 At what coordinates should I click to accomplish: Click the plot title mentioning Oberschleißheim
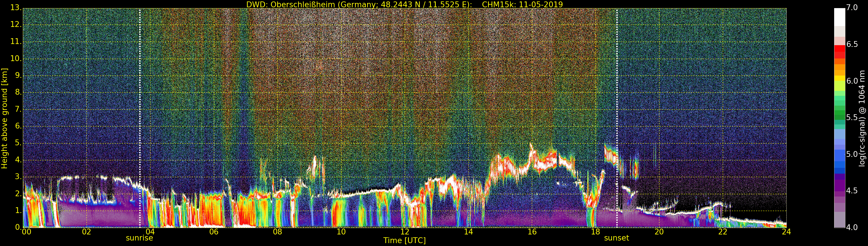tap(404, 4)
